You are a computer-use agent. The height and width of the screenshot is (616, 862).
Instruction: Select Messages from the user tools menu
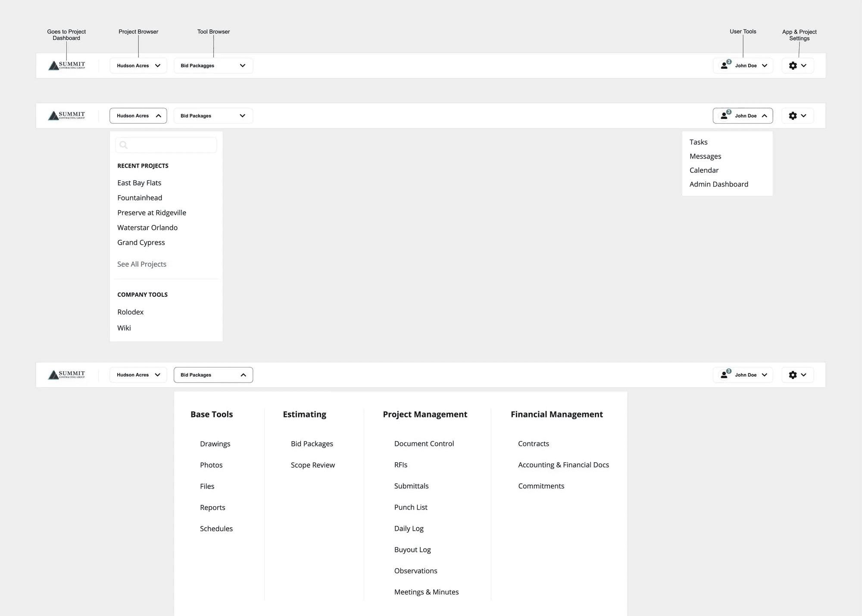(x=705, y=156)
